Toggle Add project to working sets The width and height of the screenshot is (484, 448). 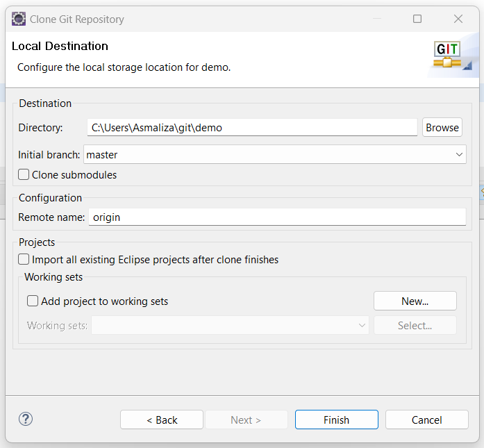click(33, 301)
